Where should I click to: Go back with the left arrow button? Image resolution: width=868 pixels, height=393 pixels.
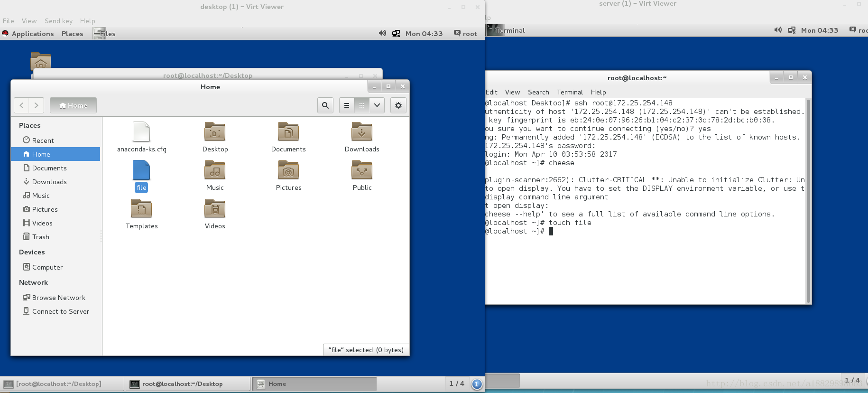click(21, 105)
